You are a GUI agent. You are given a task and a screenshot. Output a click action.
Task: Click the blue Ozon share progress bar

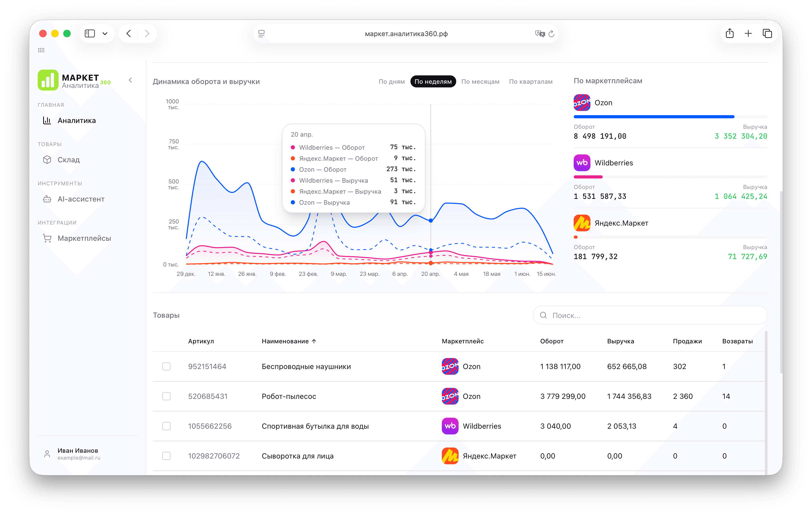click(x=654, y=117)
